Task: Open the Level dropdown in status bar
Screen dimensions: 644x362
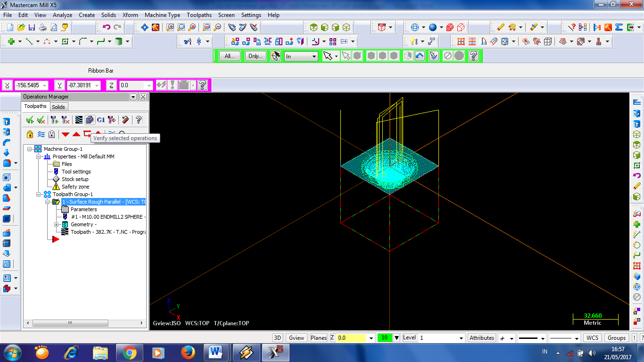Action: (x=461, y=338)
